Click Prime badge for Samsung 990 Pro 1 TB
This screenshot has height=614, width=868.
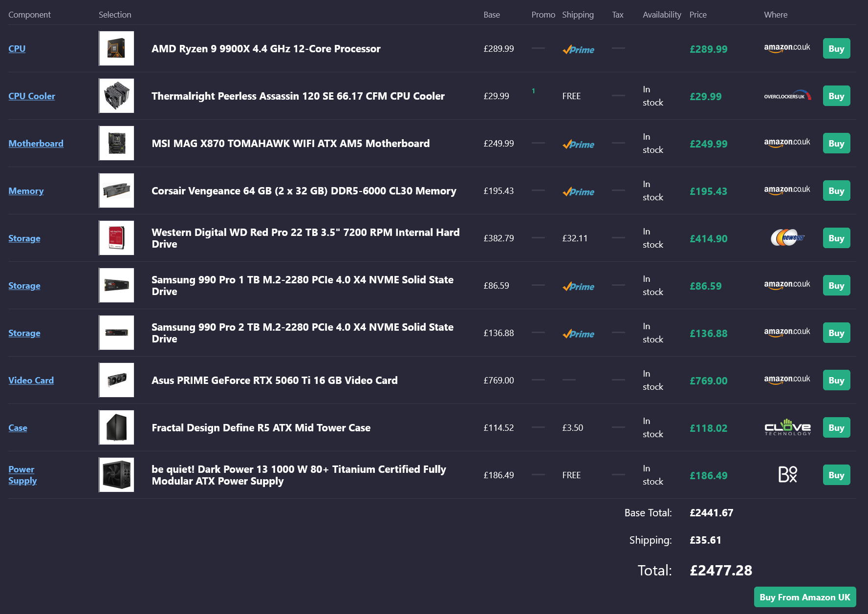[578, 286]
